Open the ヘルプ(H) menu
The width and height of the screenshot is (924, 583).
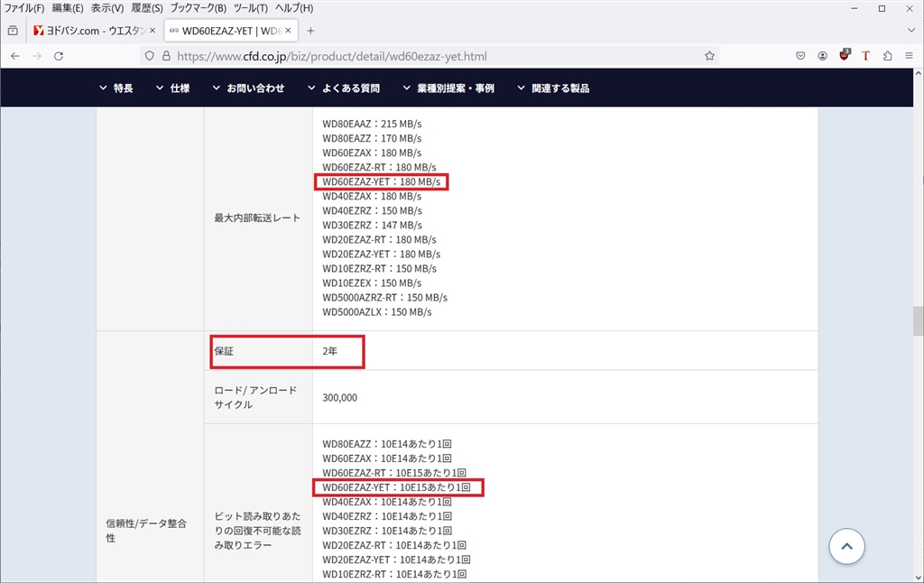(294, 8)
